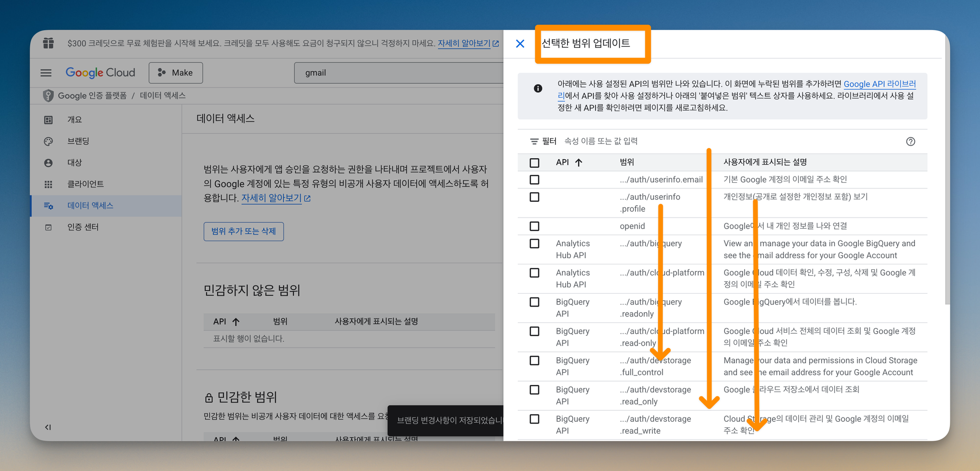Click the gmail search field
This screenshot has width=980, height=471.
tap(399, 73)
